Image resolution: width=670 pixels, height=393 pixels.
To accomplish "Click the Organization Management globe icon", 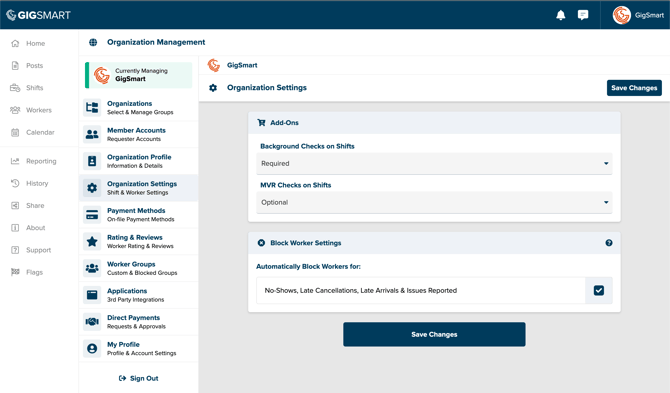I will (x=93, y=42).
